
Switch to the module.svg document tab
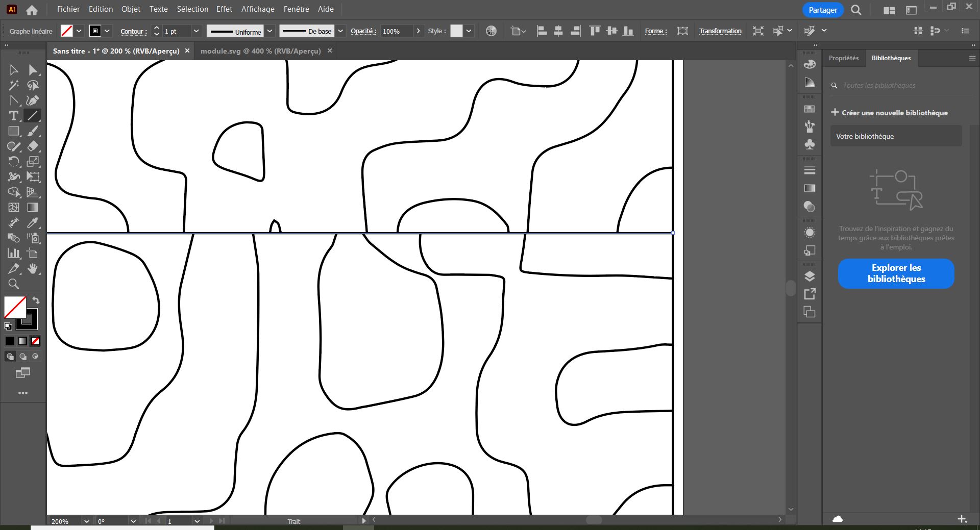[260, 51]
